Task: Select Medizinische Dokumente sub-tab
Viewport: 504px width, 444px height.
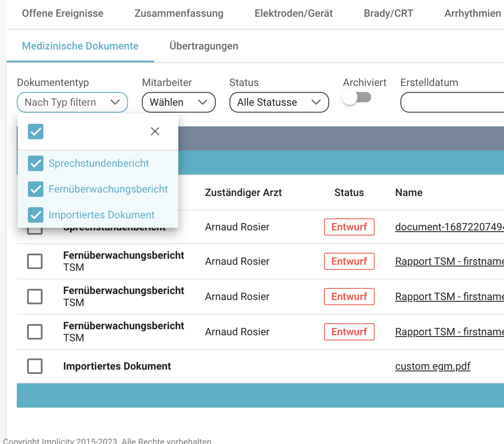Action: [x=80, y=46]
